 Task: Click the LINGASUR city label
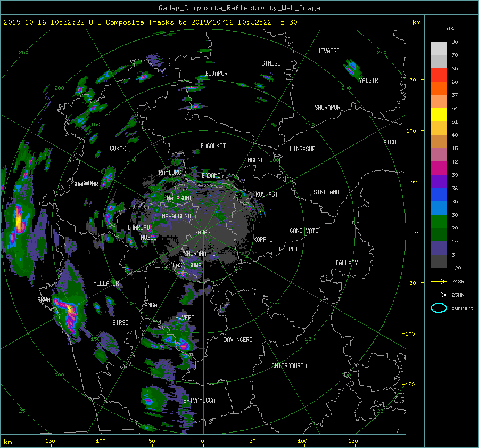click(x=302, y=149)
